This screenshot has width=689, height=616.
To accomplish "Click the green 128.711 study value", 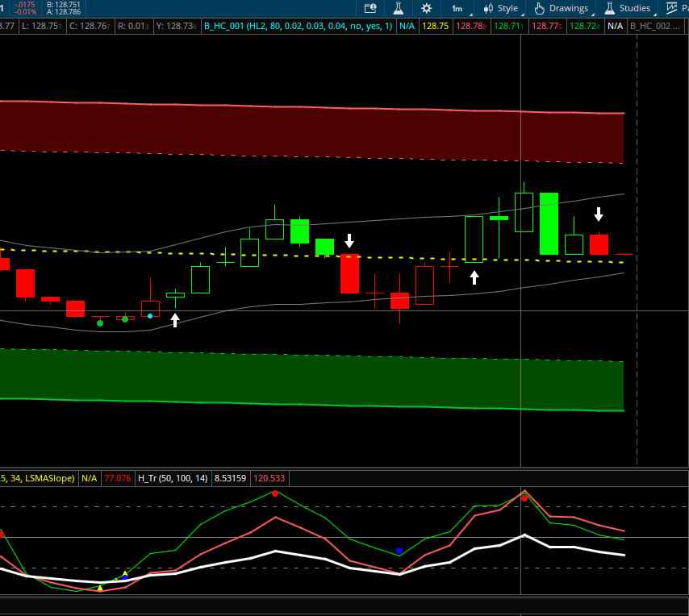I will tap(509, 26).
